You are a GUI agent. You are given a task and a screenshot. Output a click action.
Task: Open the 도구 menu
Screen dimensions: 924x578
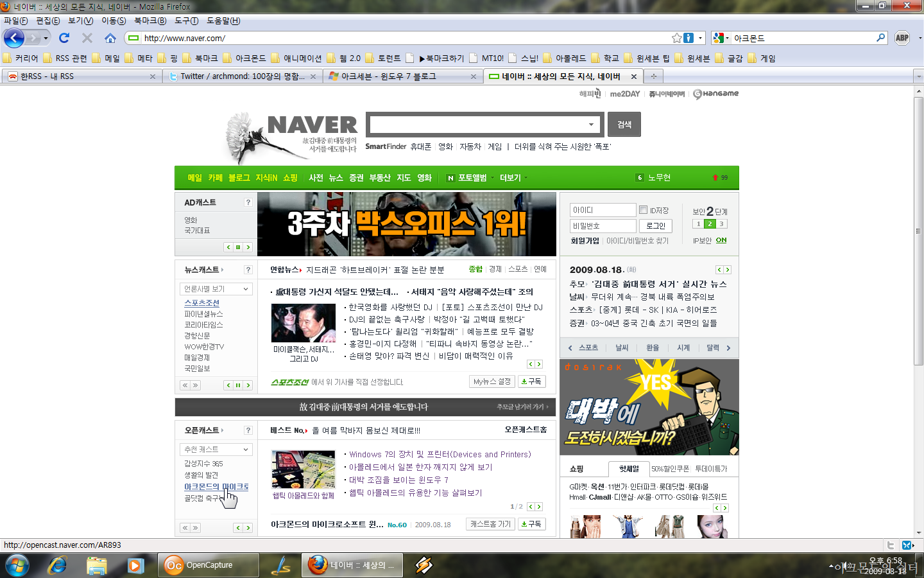click(186, 21)
